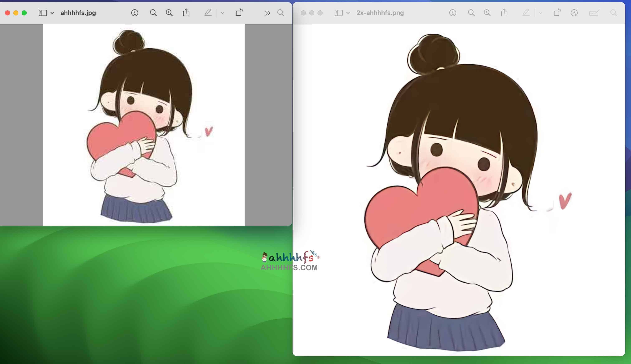Open the info inspector in ahhhhfs.jpg window
631x364 pixels.
[x=135, y=13]
